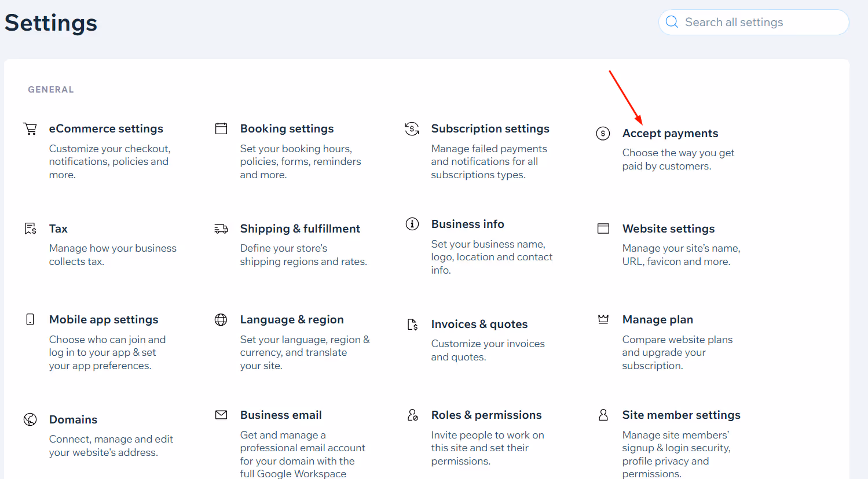This screenshot has height=479, width=868.
Task: Click the magnifier icon in search box
Action: click(x=672, y=22)
